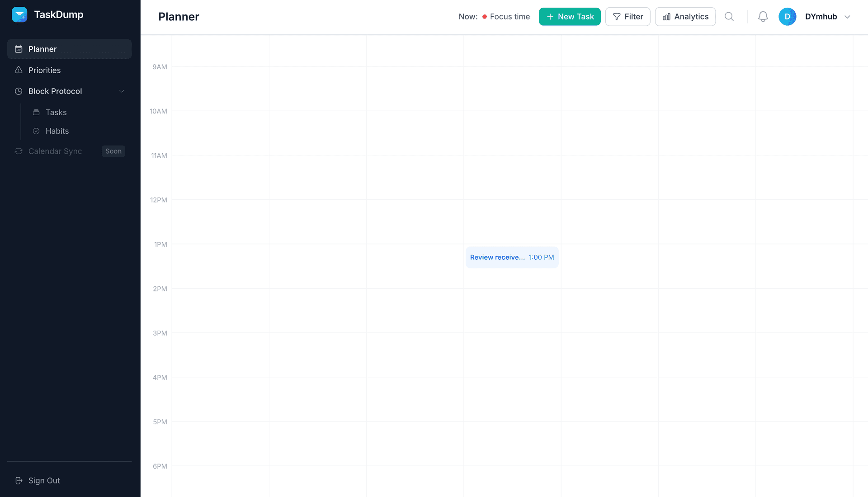Click the Block Protocol clock icon
This screenshot has height=497, width=868.
click(19, 91)
